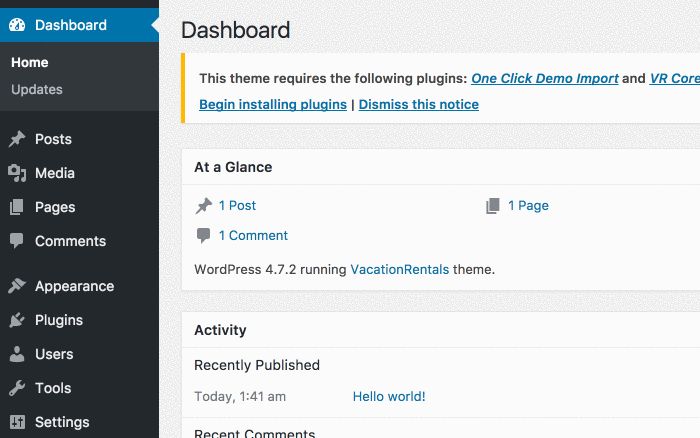Follow the One Click Demo Import link
This screenshot has height=438, width=700.
click(545, 79)
